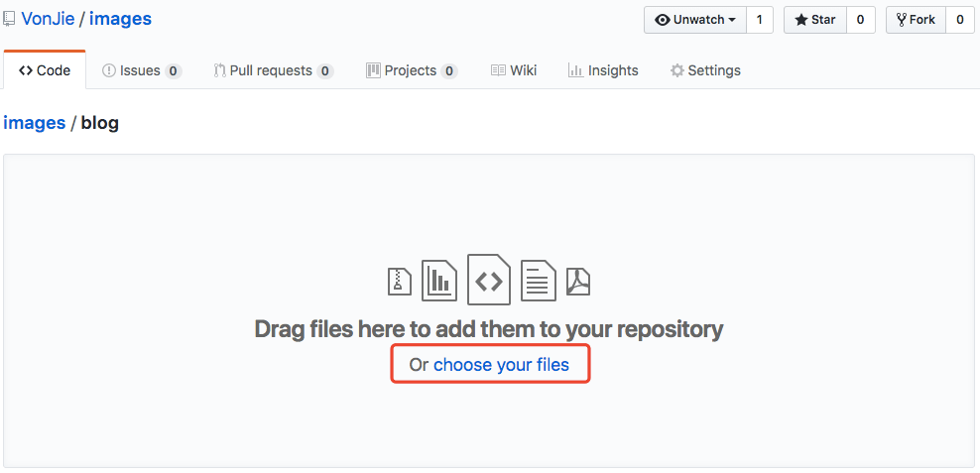This screenshot has width=980, height=473.
Task: Open the VonJie user profile link
Action: tap(49, 19)
